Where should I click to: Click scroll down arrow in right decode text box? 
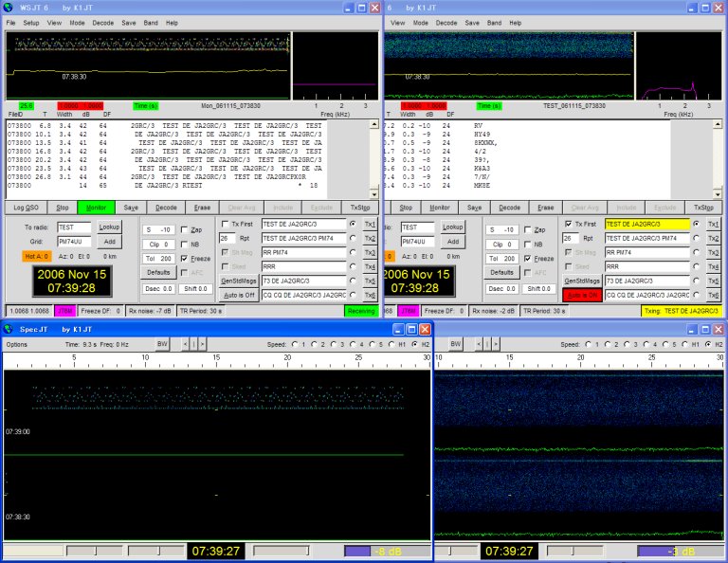[x=718, y=194]
